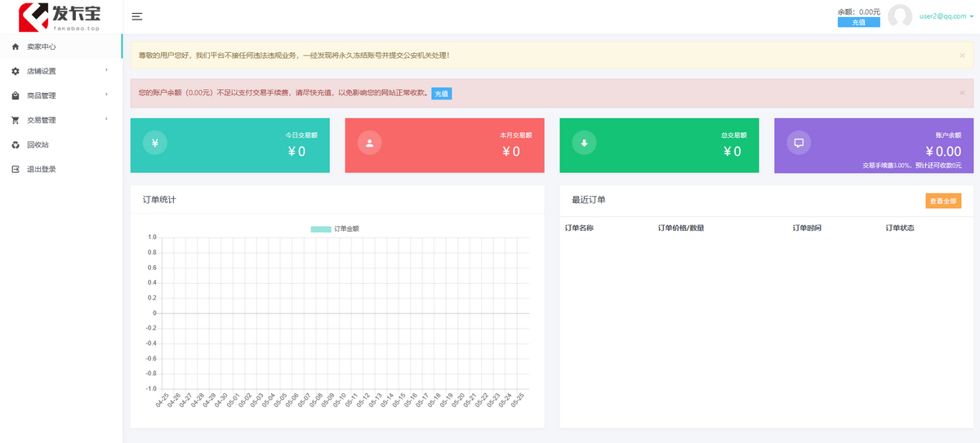
Task: Click the 最近订单 panel title
Action: pos(588,200)
